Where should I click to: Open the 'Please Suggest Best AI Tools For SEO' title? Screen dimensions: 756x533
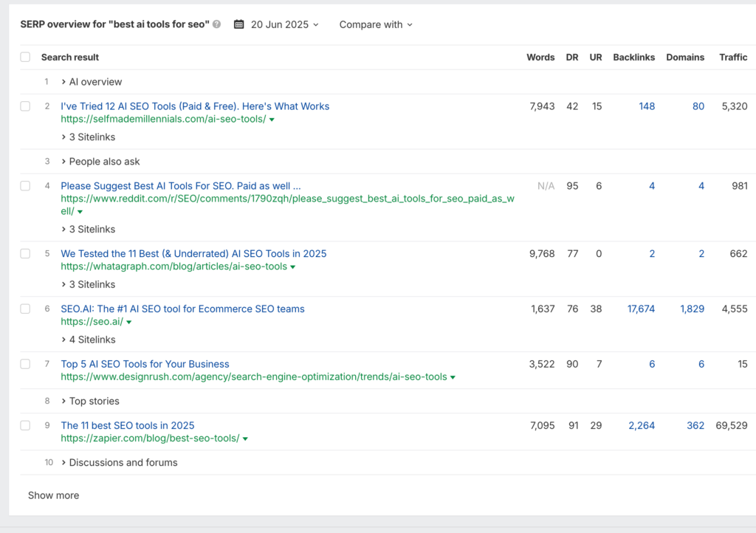click(x=181, y=186)
